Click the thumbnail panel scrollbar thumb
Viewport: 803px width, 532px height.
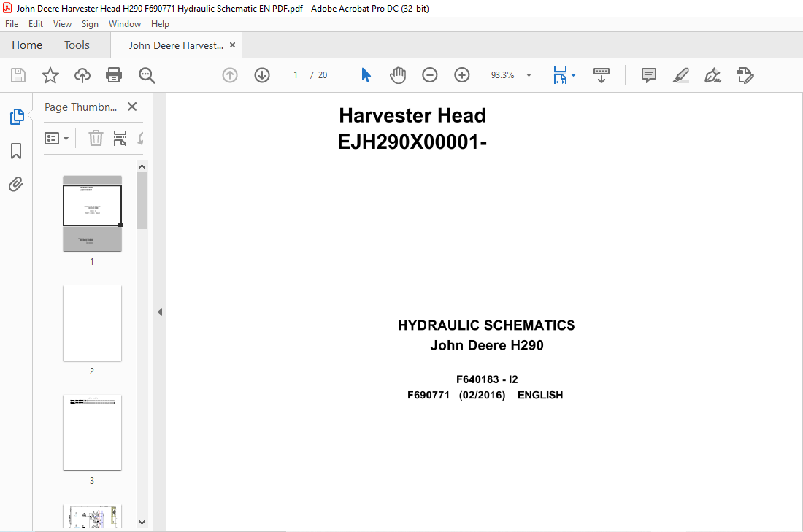(x=142, y=201)
